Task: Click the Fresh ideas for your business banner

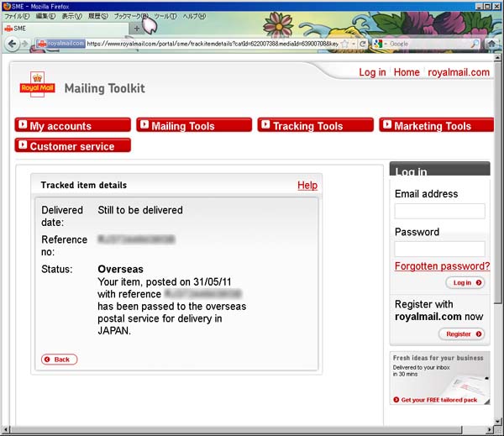Action: point(439,378)
